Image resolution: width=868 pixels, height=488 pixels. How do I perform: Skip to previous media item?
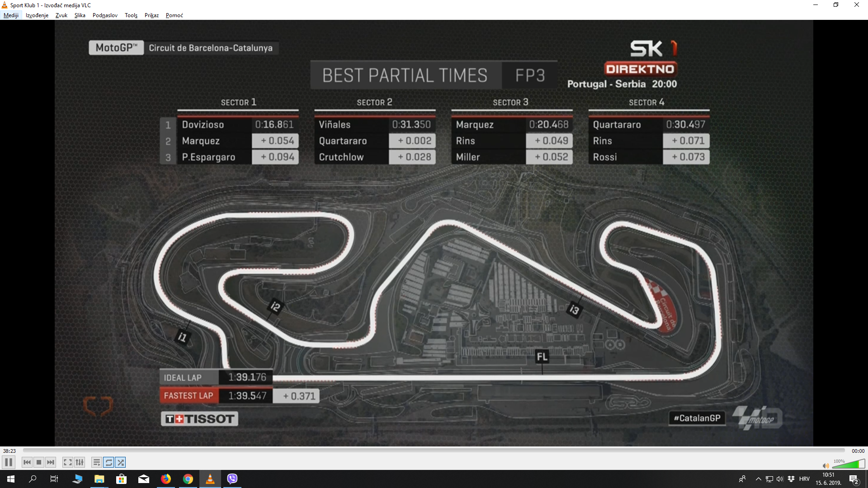pos(27,462)
